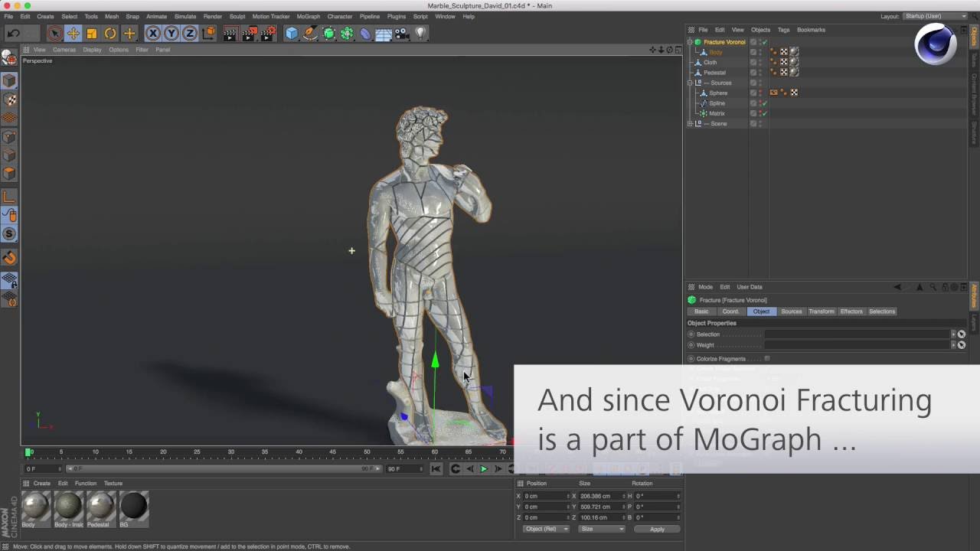The image size is (980, 551).
Task: Open the deformer objects icon
Action: [365, 33]
